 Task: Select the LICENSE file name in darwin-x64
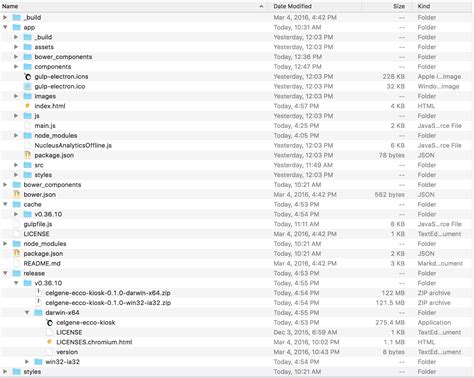[69, 332]
